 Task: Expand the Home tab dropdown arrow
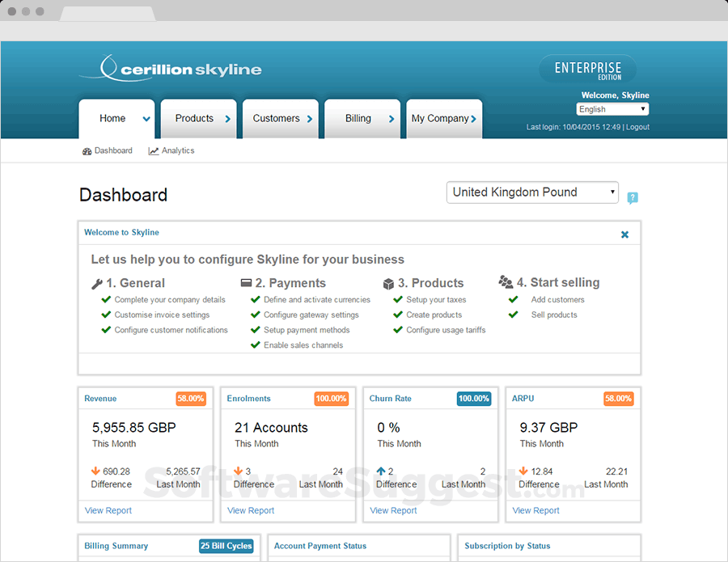point(144,118)
